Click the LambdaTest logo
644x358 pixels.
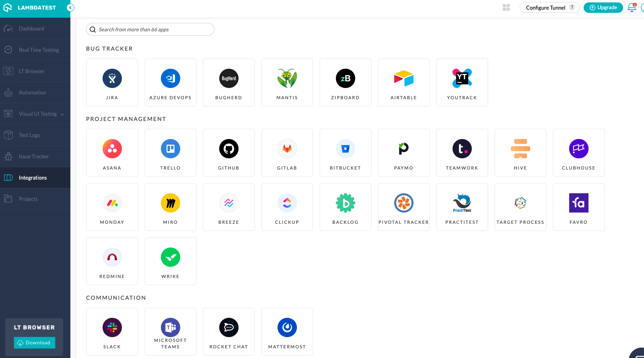30,8
